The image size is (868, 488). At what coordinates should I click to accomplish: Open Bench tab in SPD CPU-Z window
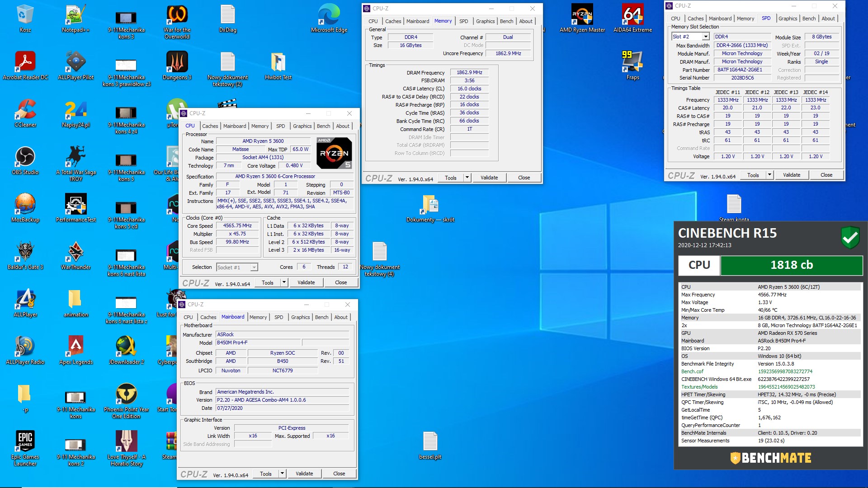[x=809, y=19]
